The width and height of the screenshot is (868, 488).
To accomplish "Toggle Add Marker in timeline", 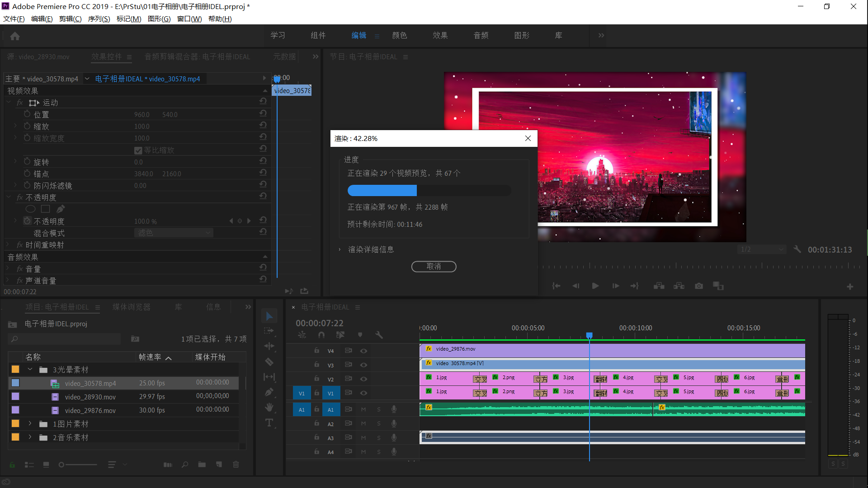I will click(360, 335).
